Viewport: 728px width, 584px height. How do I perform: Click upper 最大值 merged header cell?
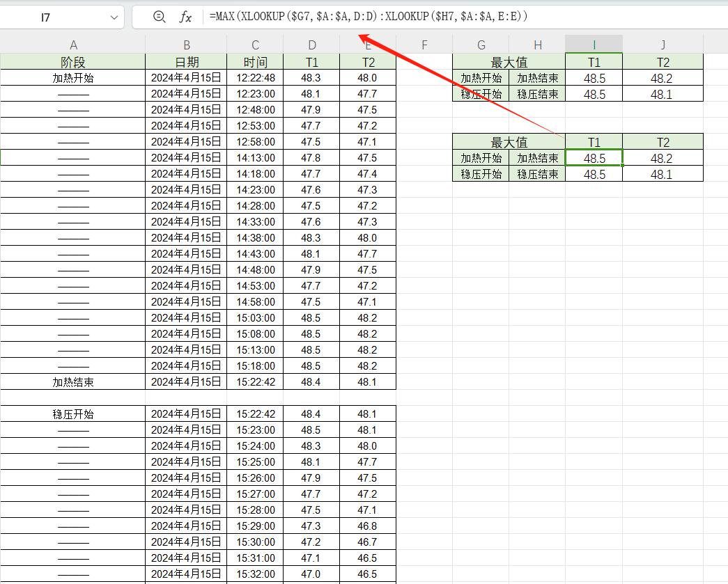tap(509, 62)
